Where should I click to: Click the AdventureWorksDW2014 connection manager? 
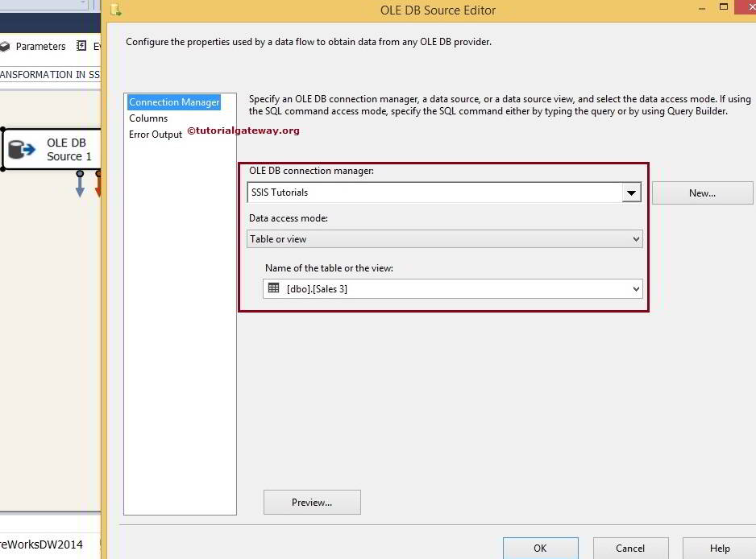coord(42,545)
